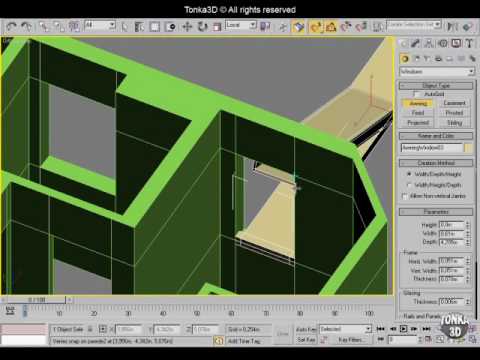Select the Unlink Selection tool
The height and width of the screenshot is (360, 480).
[59, 27]
